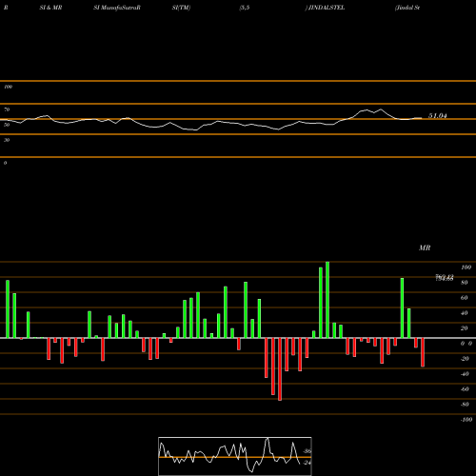Screen dimensions: 476x476
Task: Click the -20 label on the MR axis
Action: click(x=465, y=359)
